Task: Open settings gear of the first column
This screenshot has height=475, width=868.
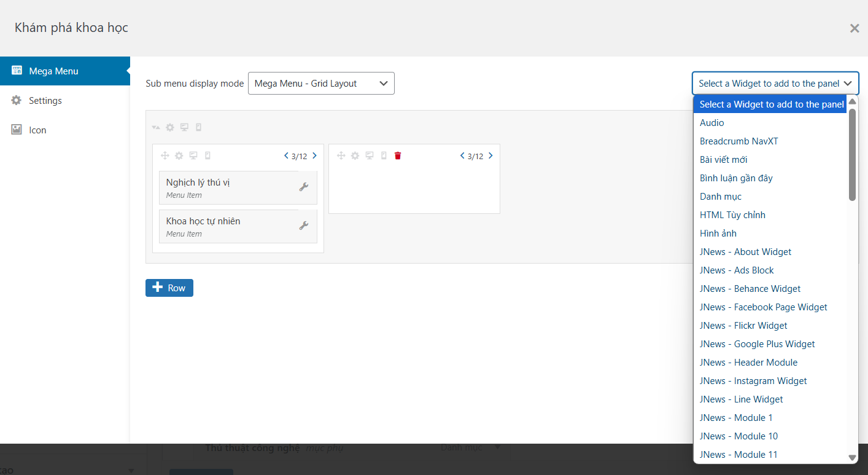Action: click(179, 156)
